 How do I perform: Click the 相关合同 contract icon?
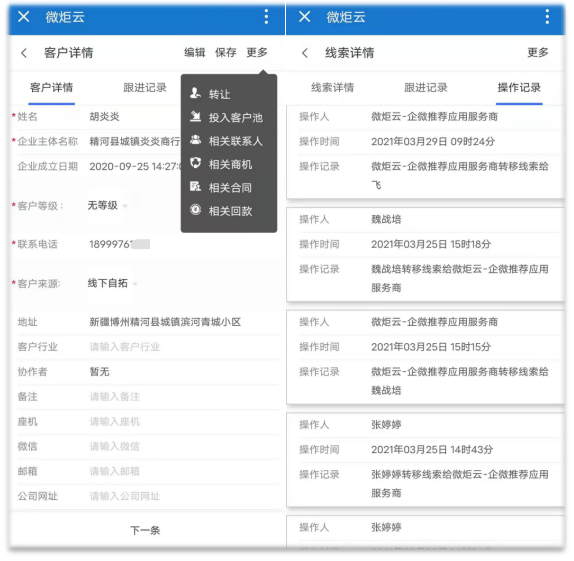coord(195,187)
